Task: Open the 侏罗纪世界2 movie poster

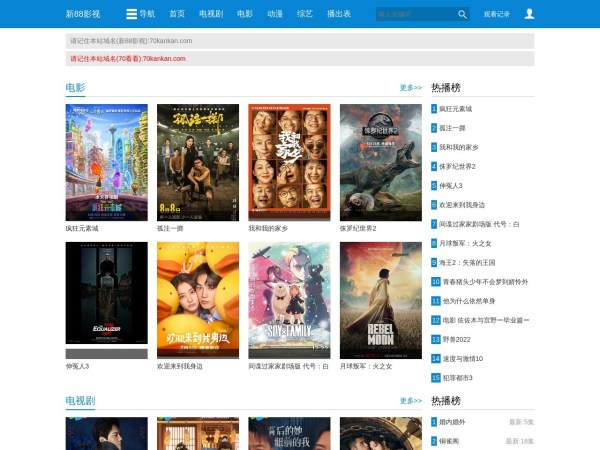Action: click(x=380, y=162)
